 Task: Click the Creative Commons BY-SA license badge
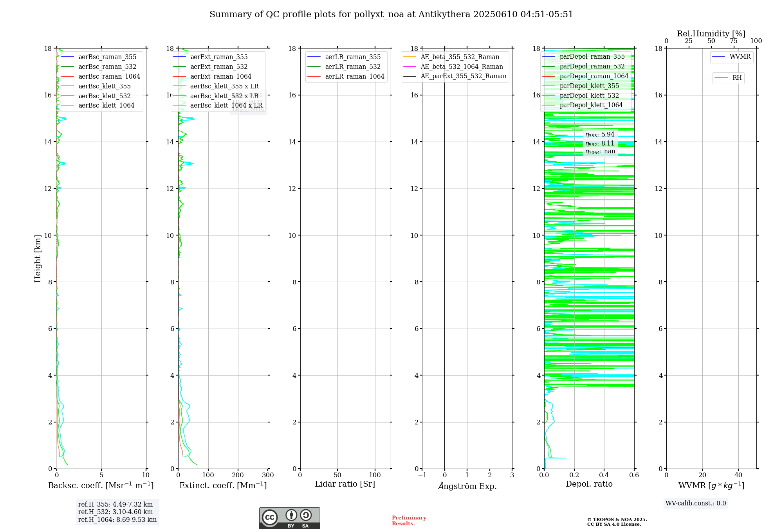tap(289, 518)
